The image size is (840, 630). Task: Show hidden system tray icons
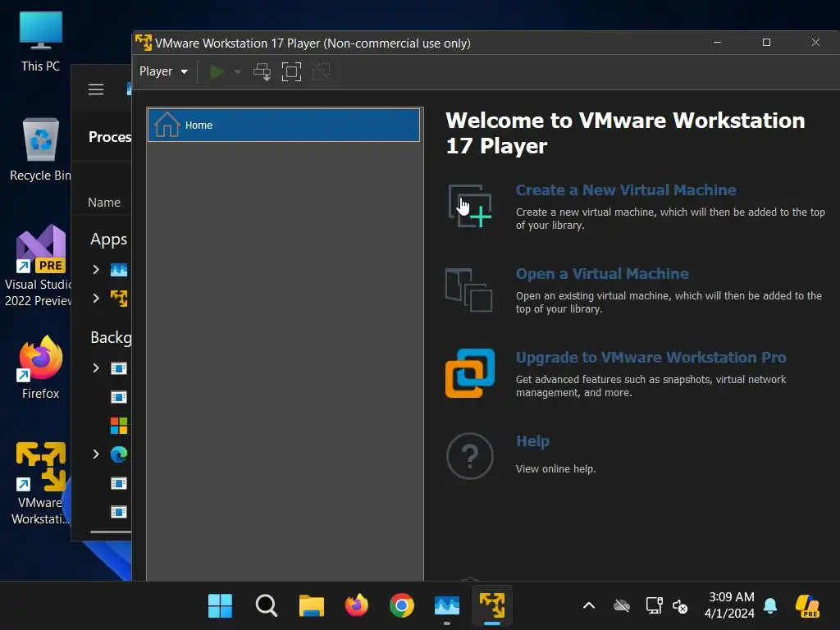[x=589, y=606]
